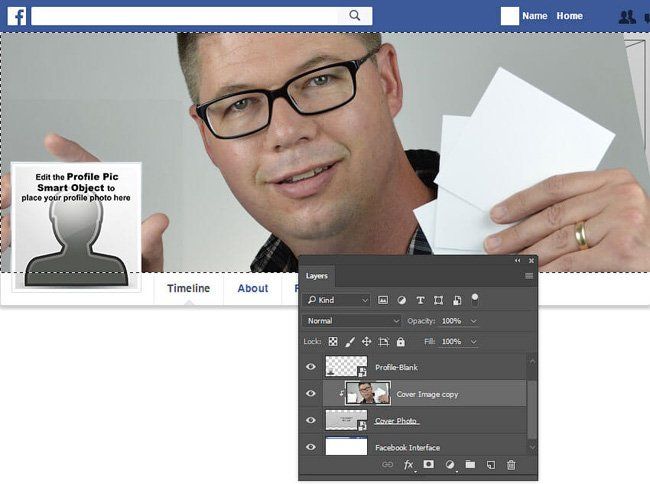The width and height of the screenshot is (650, 484).
Task: Hide the Facebook Interface layer
Action: click(x=310, y=447)
